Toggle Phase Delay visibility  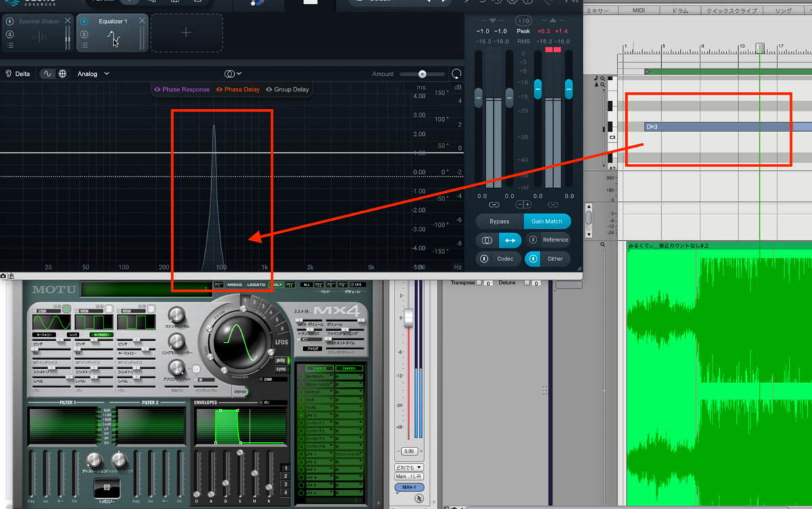pos(238,89)
